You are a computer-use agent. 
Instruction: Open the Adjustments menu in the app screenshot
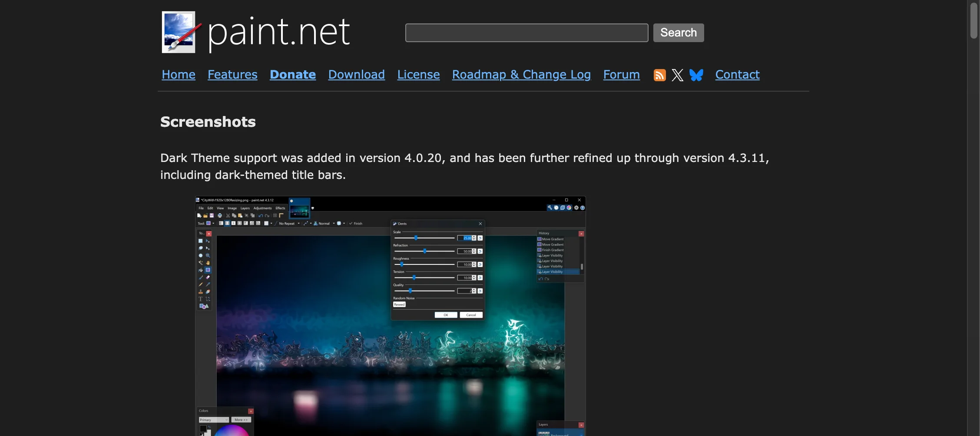pyautogui.click(x=262, y=208)
